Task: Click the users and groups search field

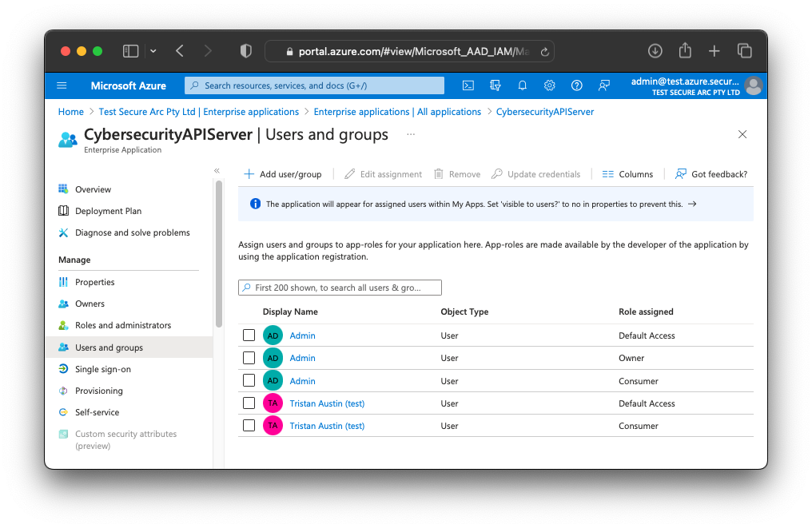Action: pyautogui.click(x=340, y=288)
